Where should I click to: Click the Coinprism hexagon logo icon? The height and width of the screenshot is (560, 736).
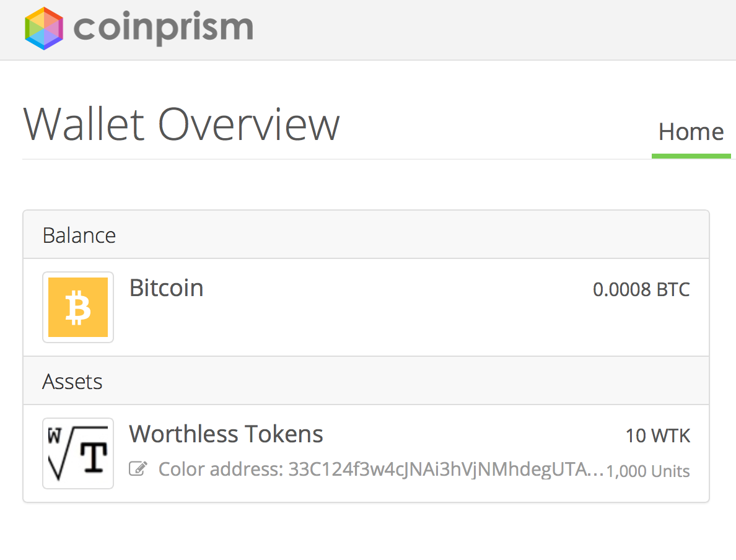click(43, 28)
